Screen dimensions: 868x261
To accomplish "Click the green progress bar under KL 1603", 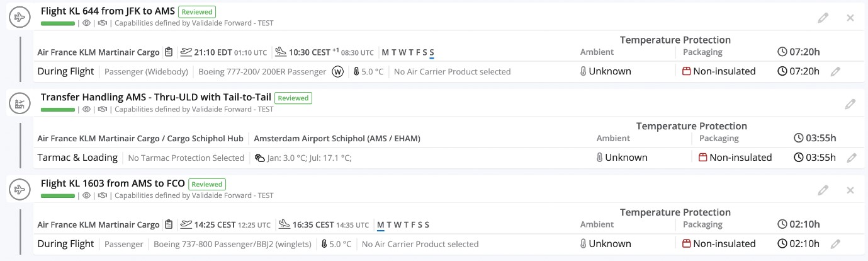I will [x=58, y=195].
